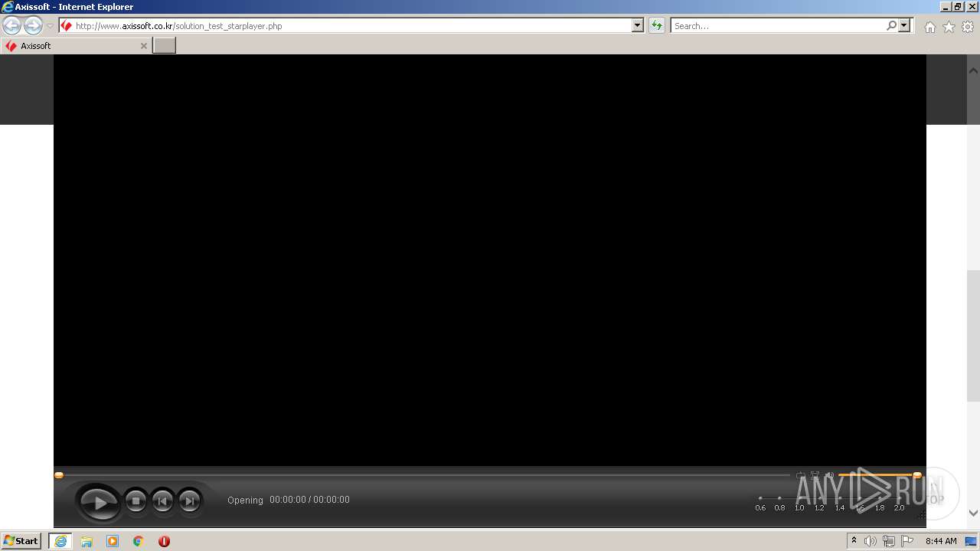This screenshot has height=551, width=980.
Task: Open the search provider dropdown arrow
Action: (x=905, y=25)
